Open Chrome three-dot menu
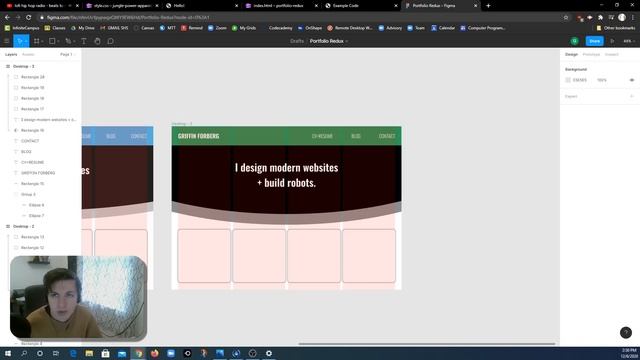Viewport: 640px width, 360px height. (x=633, y=18)
